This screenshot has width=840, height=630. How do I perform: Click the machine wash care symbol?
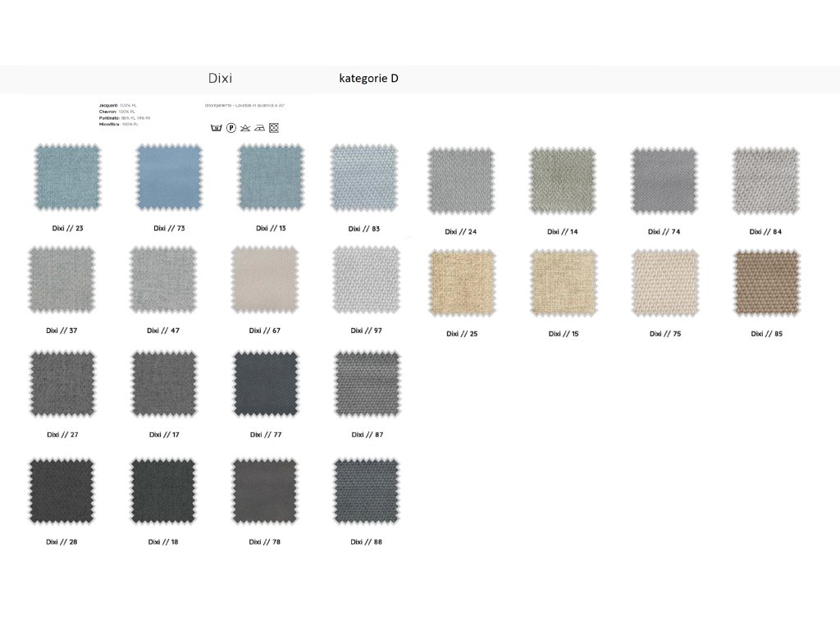217,128
